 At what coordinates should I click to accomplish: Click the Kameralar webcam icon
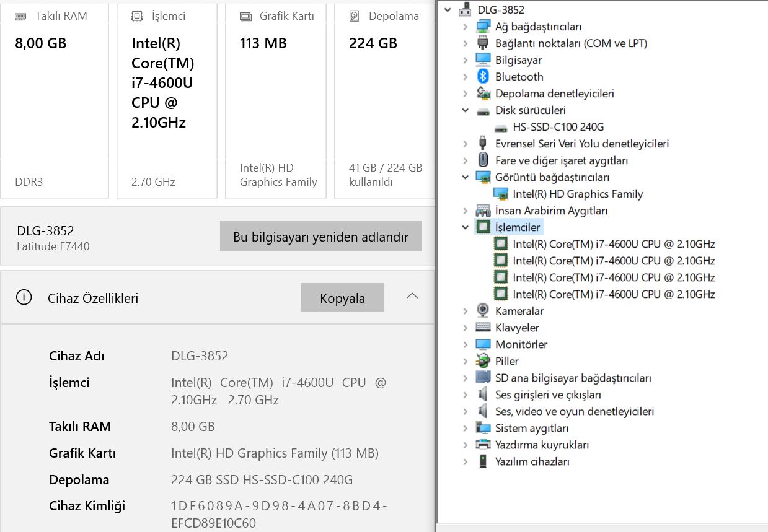pos(483,311)
